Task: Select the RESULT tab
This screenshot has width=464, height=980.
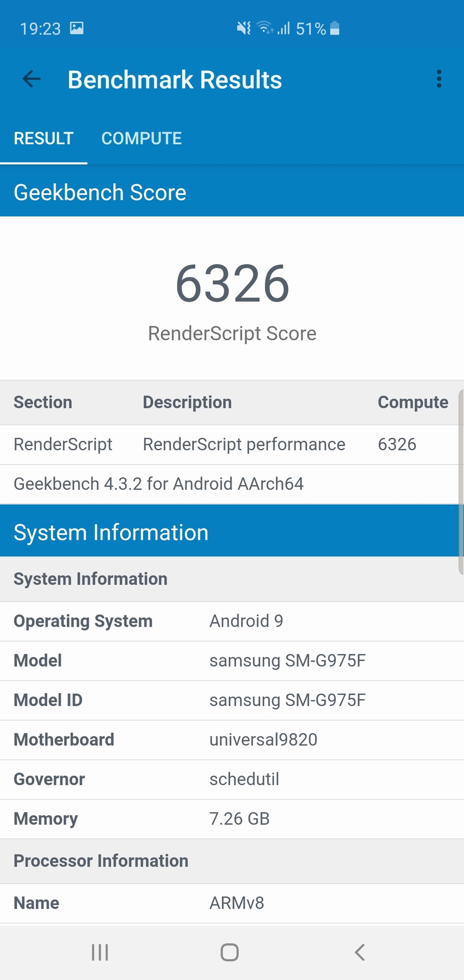Action: 44,138
